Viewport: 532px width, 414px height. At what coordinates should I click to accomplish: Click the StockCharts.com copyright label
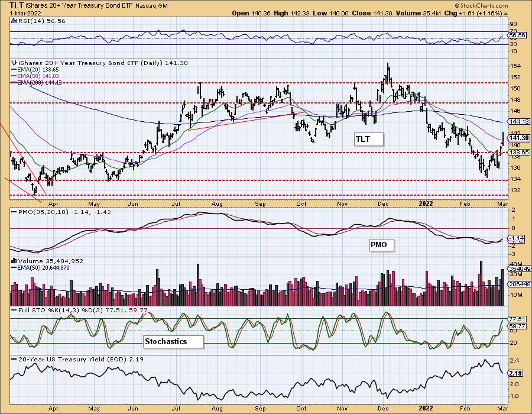(x=481, y=5)
